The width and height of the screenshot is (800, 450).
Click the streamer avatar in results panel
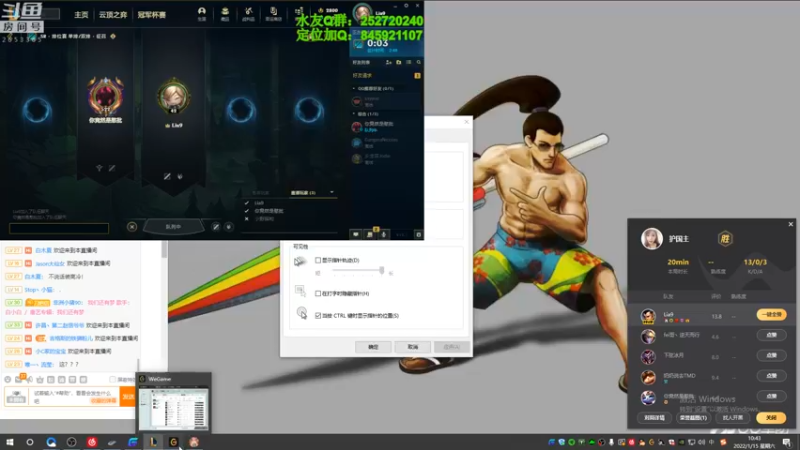click(x=652, y=239)
